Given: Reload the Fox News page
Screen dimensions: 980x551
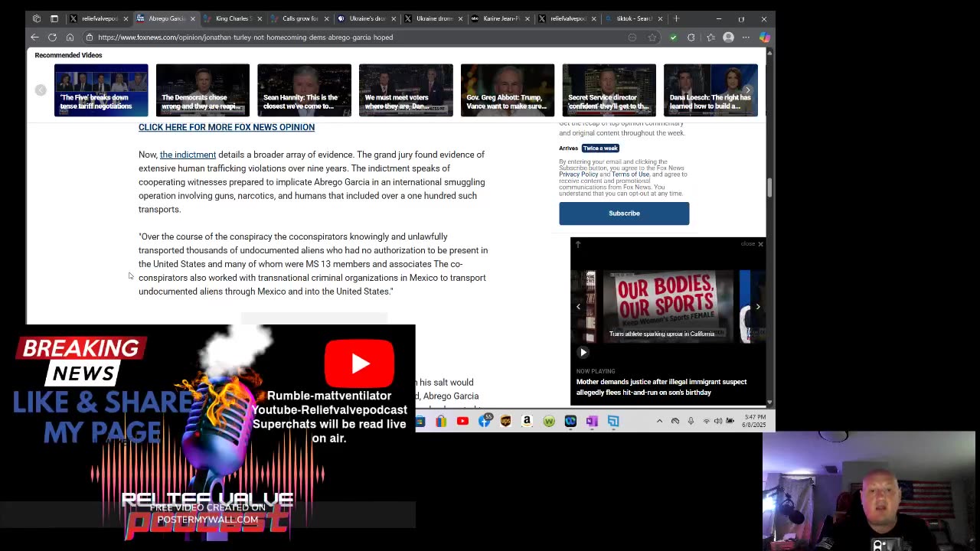Looking at the screenshot, I should [52, 37].
